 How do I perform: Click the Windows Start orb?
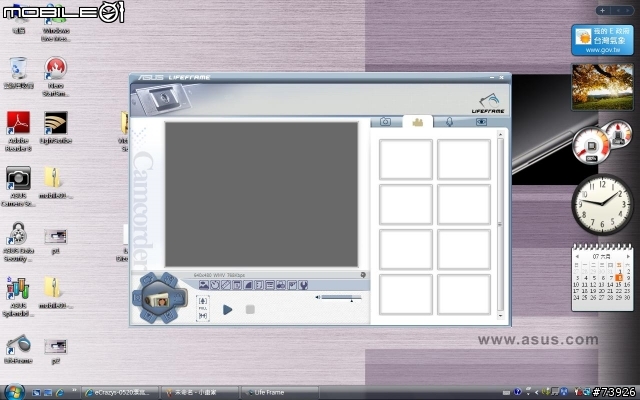14,392
